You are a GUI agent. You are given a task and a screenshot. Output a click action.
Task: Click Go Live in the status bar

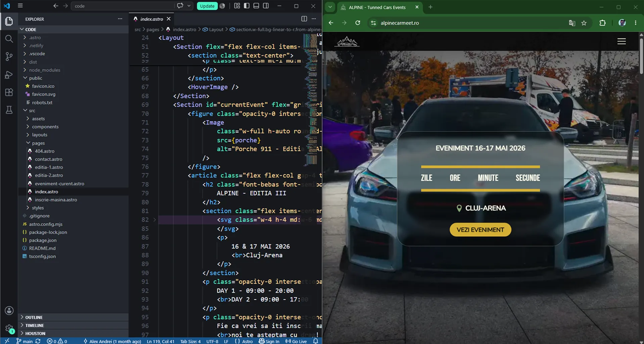pos(296,341)
